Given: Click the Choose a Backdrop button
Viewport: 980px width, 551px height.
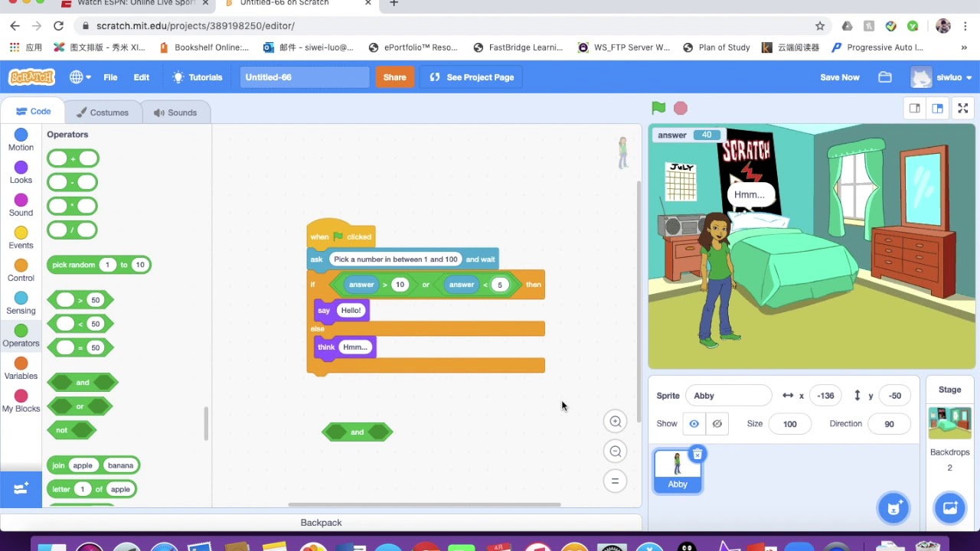Looking at the screenshot, I should coord(949,507).
